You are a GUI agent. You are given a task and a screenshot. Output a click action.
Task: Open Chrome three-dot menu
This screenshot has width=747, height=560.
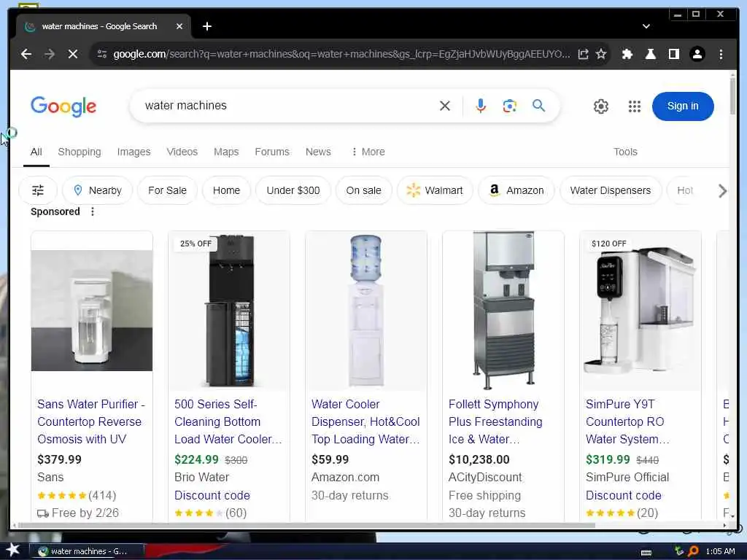(x=721, y=54)
